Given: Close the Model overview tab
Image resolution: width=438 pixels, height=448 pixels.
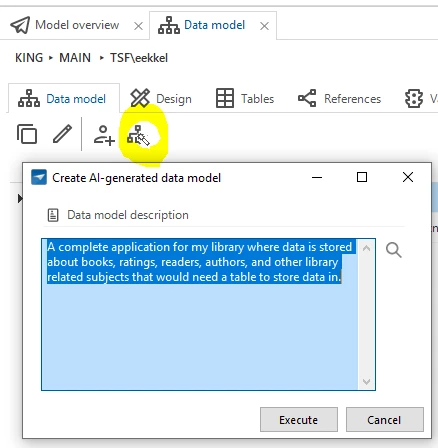Looking at the screenshot, I should (x=138, y=26).
